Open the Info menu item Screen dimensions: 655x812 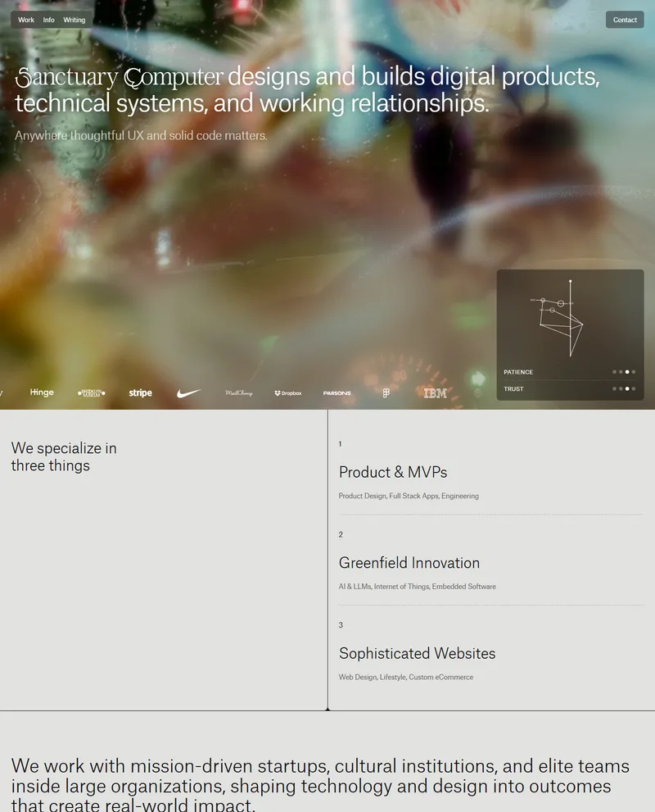(x=48, y=20)
